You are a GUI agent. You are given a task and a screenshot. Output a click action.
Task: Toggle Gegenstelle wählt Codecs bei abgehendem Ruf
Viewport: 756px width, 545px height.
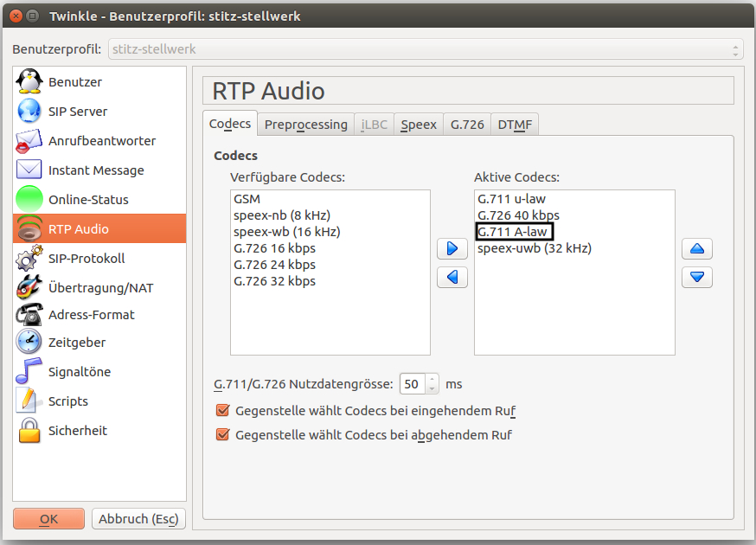click(223, 434)
